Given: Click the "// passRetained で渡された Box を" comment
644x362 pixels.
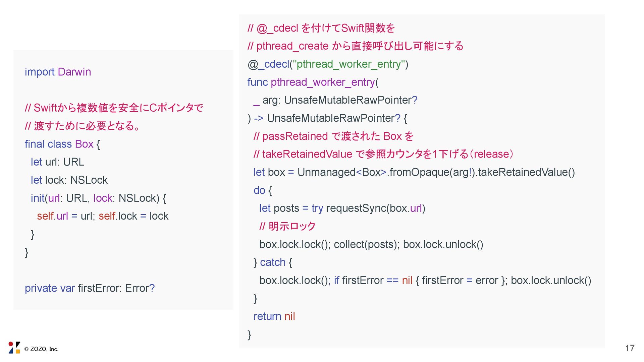Looking at the screenshot, I should pyautogui.click(x=333, y=136).
